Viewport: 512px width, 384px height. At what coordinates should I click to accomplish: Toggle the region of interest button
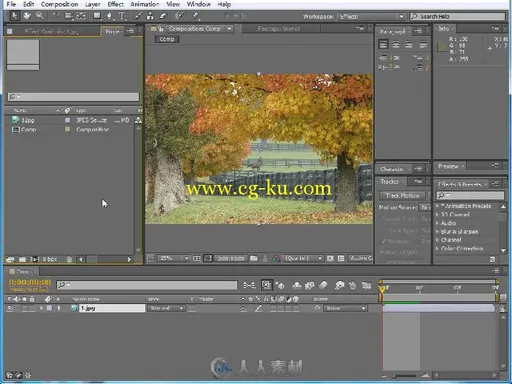330,258
